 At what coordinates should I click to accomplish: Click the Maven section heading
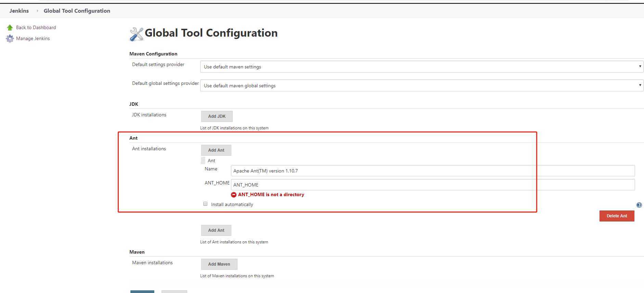click(x=137, y=252)
